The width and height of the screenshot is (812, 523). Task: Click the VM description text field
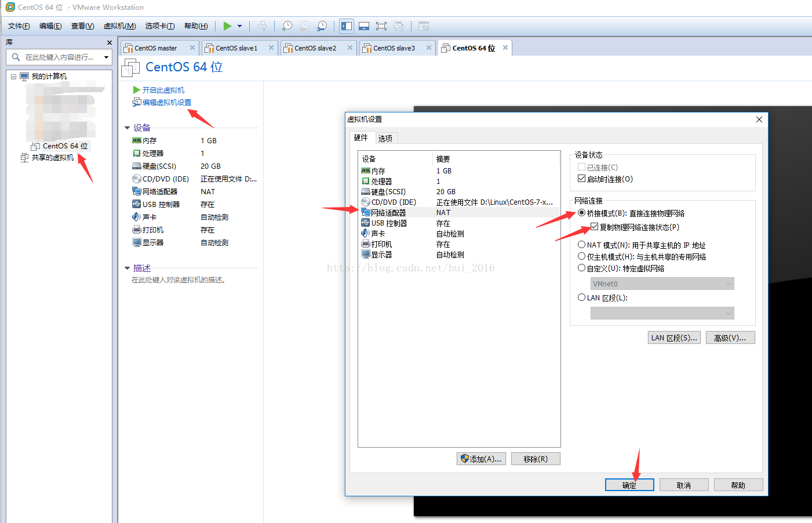(179, 280)
